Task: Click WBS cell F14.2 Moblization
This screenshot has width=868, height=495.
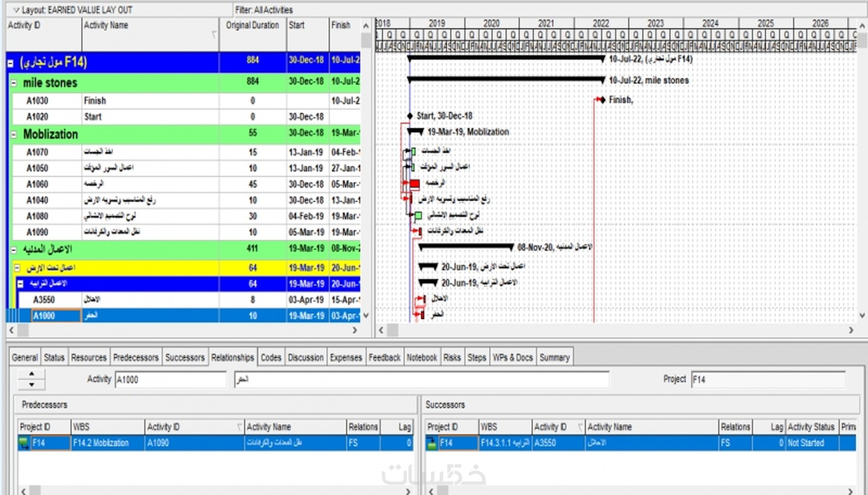Action: [x=108, y=443]
